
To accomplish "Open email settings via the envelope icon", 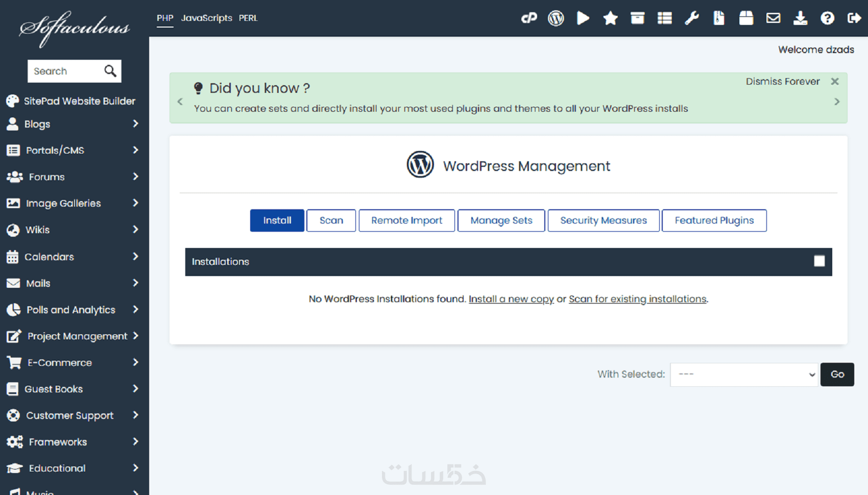I will [773, 18].
